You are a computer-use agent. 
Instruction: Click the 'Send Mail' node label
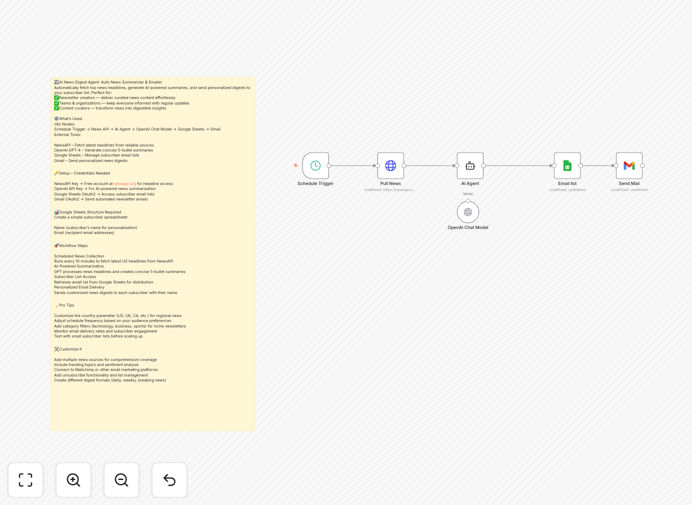(x=629, y=183)
